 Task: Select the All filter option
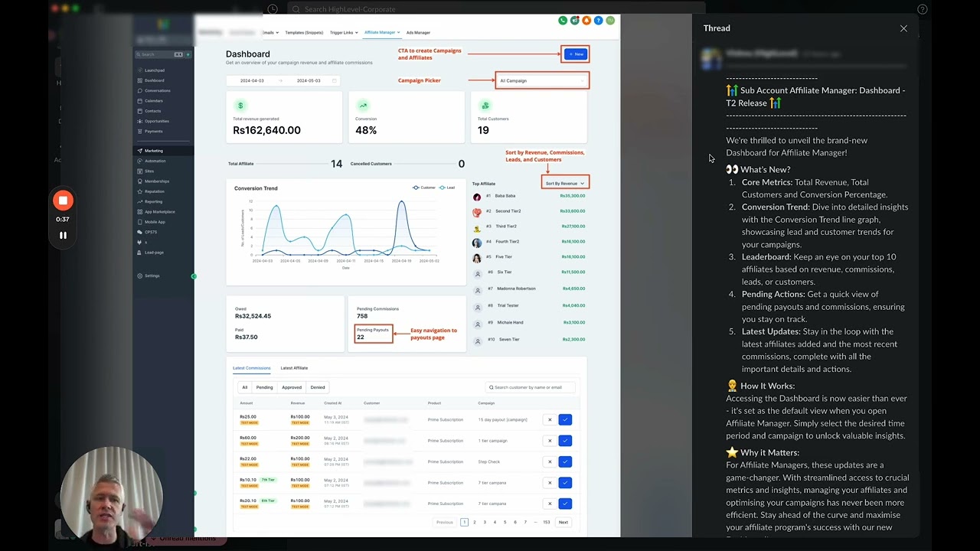(245, 387)
